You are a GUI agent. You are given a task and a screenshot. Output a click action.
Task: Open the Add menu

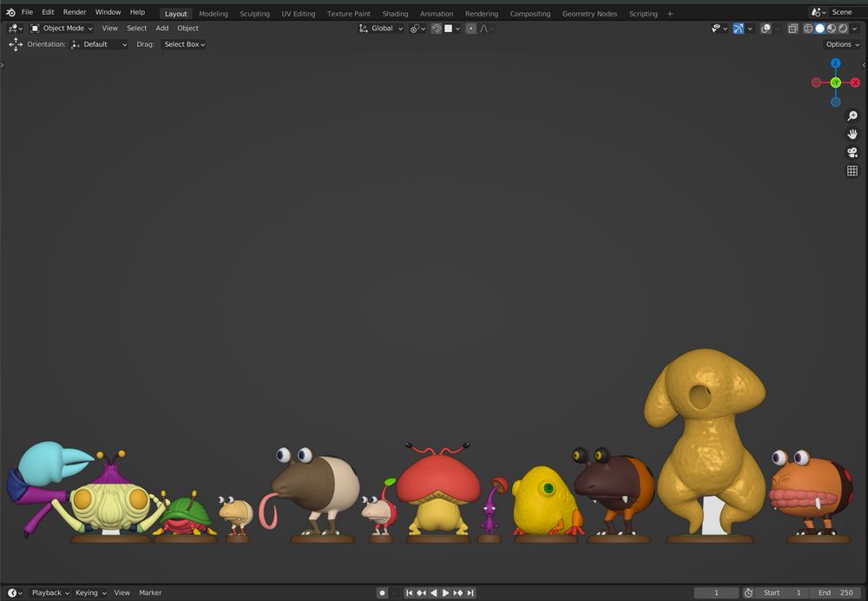click(x=161, y=29)
